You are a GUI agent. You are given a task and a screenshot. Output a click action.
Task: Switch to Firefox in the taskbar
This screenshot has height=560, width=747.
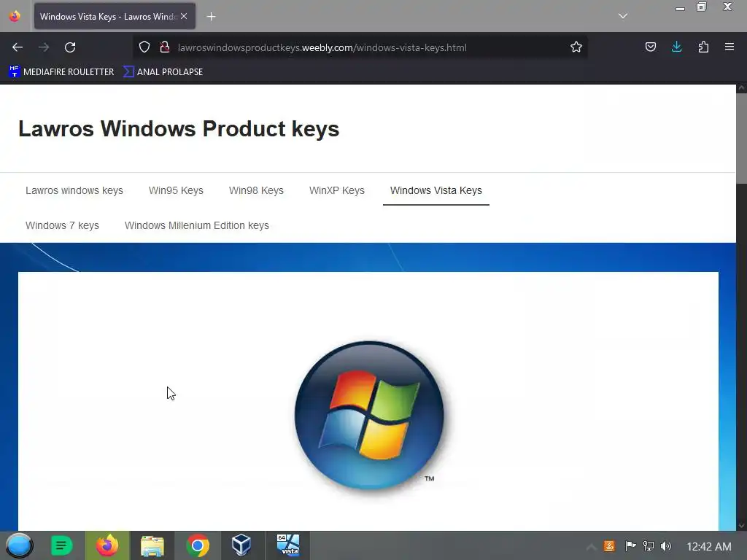click(107, 545)
